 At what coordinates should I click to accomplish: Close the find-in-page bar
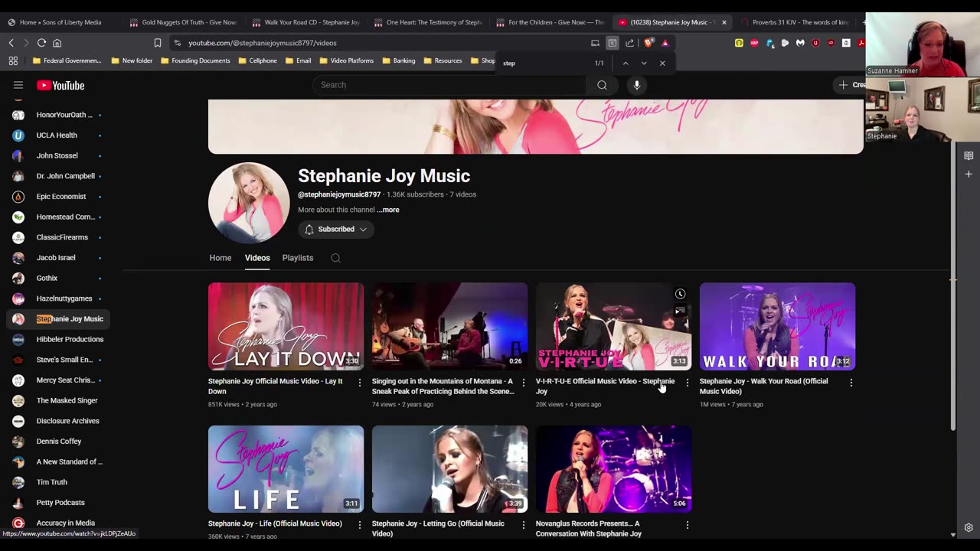[662, 64]
